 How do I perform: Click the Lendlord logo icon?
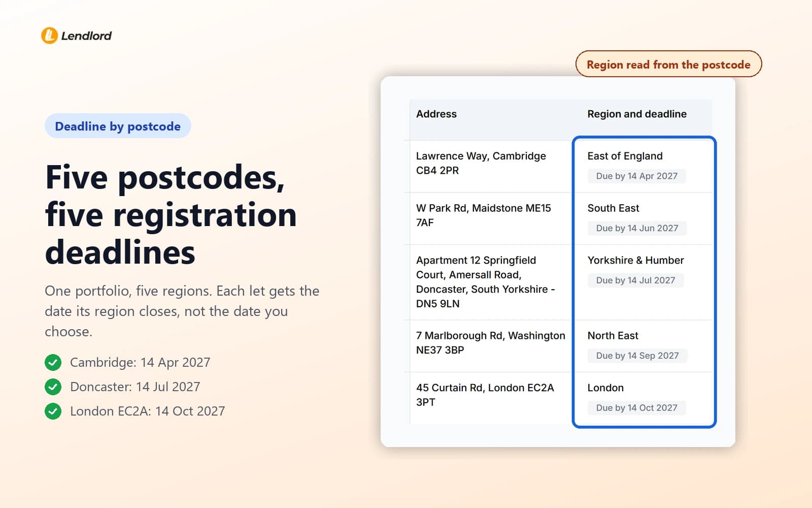click(49, 36)
